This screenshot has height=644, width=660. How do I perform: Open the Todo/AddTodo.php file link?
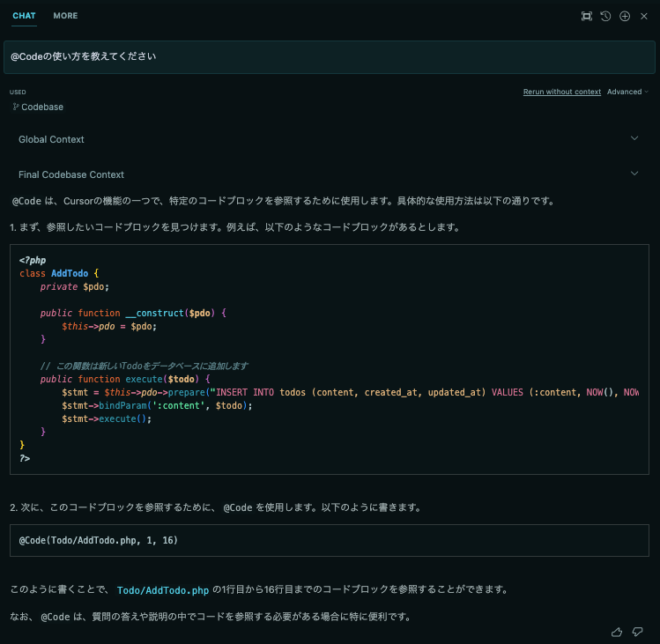click(x=163, y=590)
